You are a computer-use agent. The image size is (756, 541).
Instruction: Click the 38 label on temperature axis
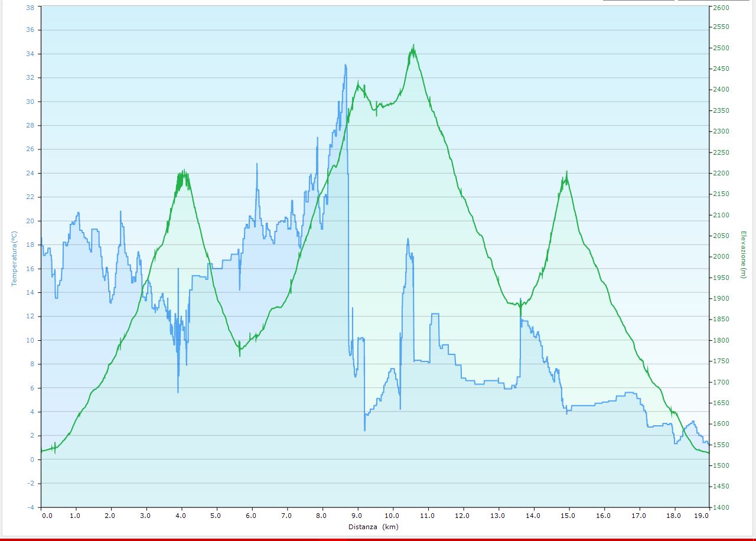click(30, 8)
